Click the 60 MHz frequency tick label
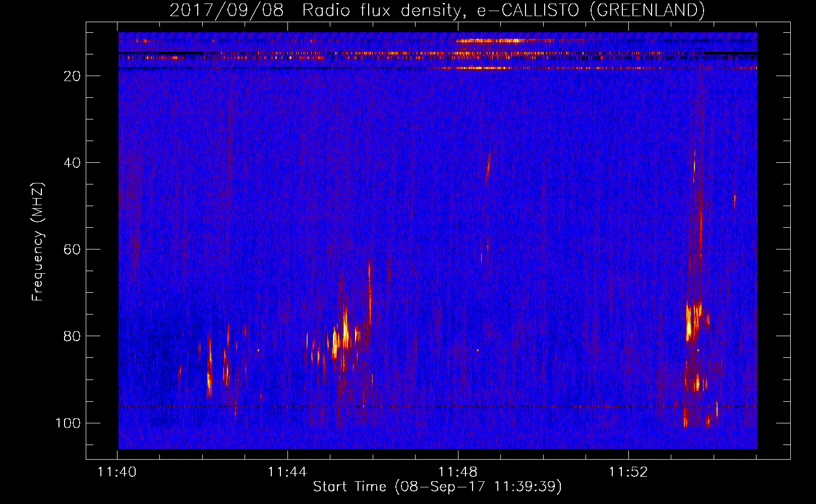Image resolution: width=816 pixels, height=504 pixels. coord(73,249)
